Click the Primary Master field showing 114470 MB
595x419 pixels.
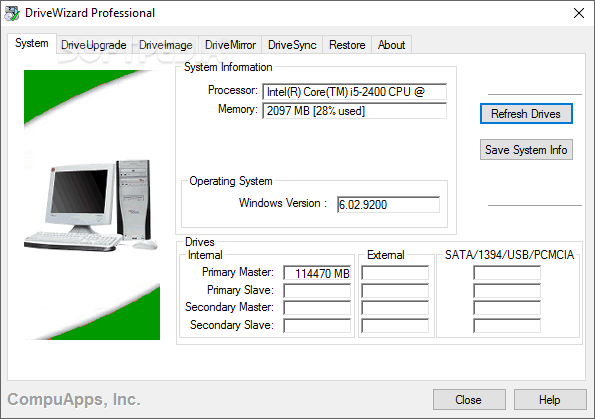click(317, 273)
